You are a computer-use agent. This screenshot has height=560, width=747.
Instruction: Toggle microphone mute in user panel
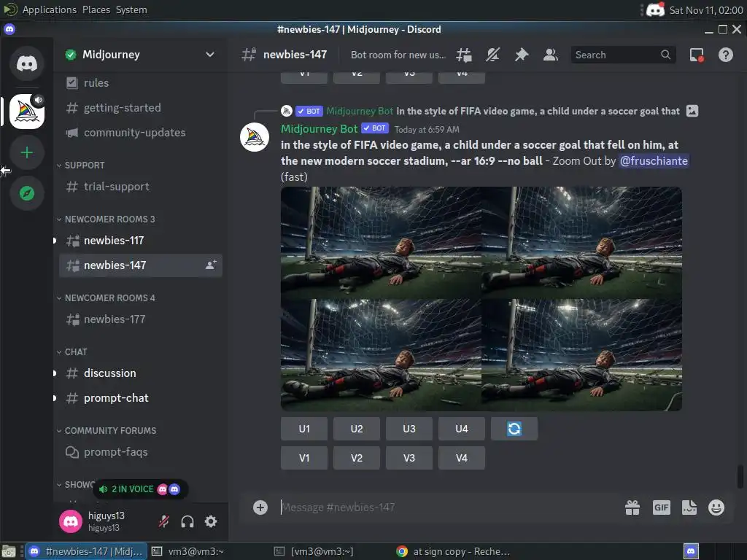(x=164, y=521)
